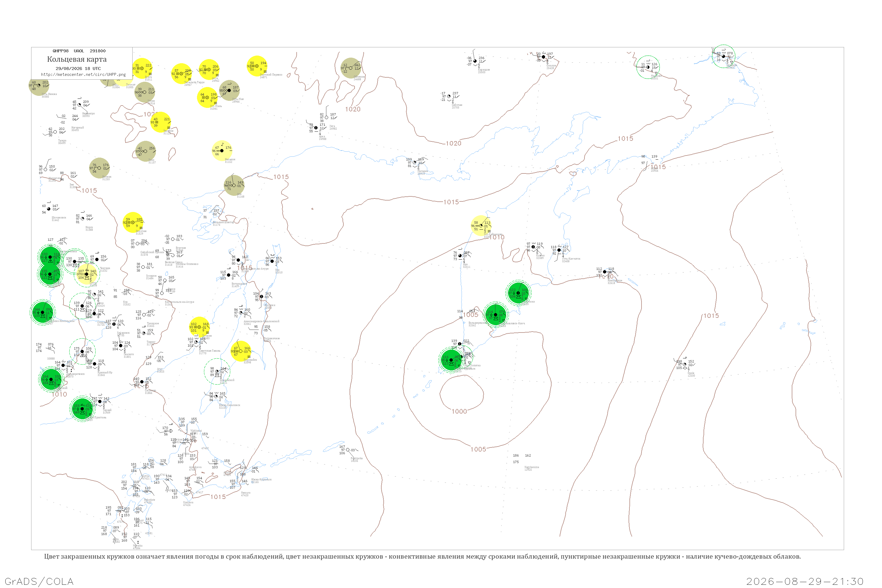
Task: Click the yellow station marker above Амга
Action: [x=209, y=69]
